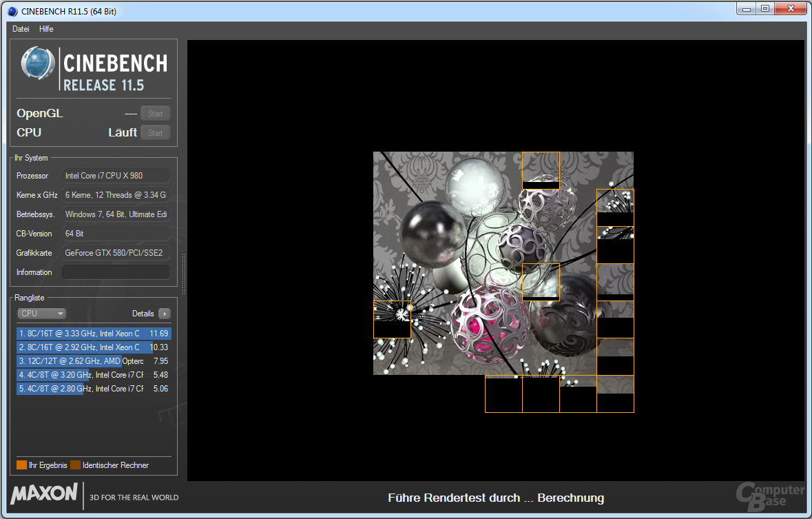The height and width of the screenshot is (519, 812).
Task: Click the Cinebench title bar icon
Action: 12,11
